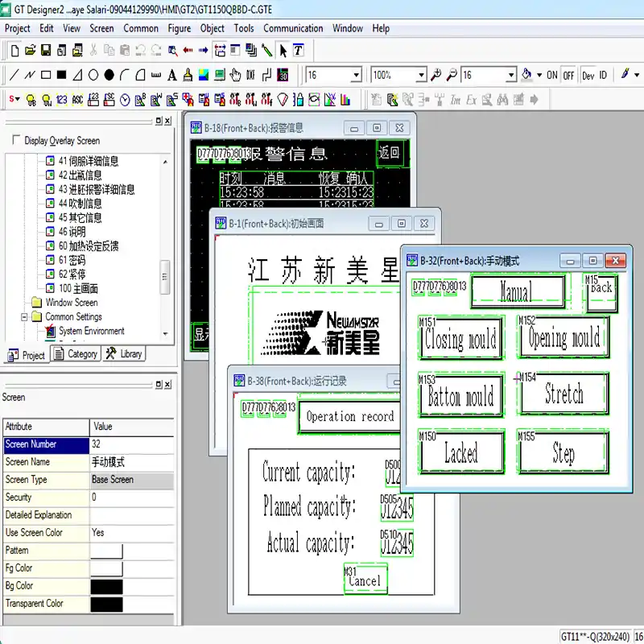This screenshot has width=644, height=644.
Task: Click the Save floppy disk icon
Action: [45, 50]
